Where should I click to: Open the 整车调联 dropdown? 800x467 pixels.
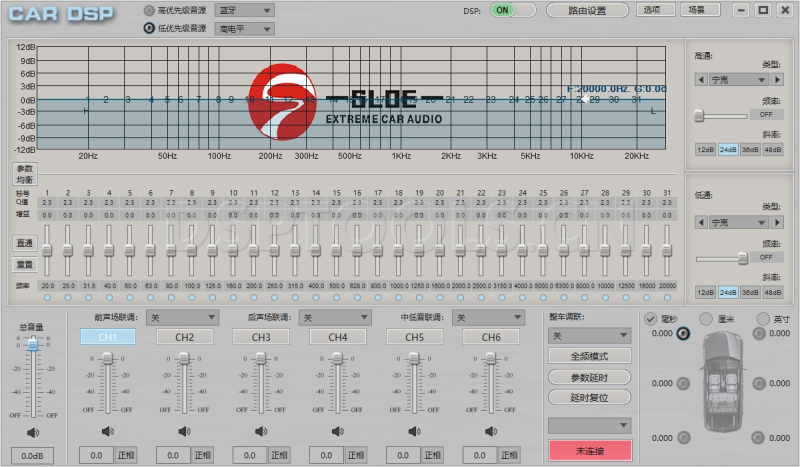(x=590, y=335)
